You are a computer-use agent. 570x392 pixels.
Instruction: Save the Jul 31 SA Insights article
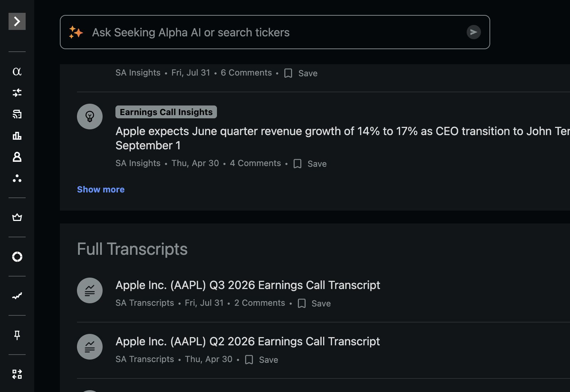pyautogui.click(x=301, y=73)
